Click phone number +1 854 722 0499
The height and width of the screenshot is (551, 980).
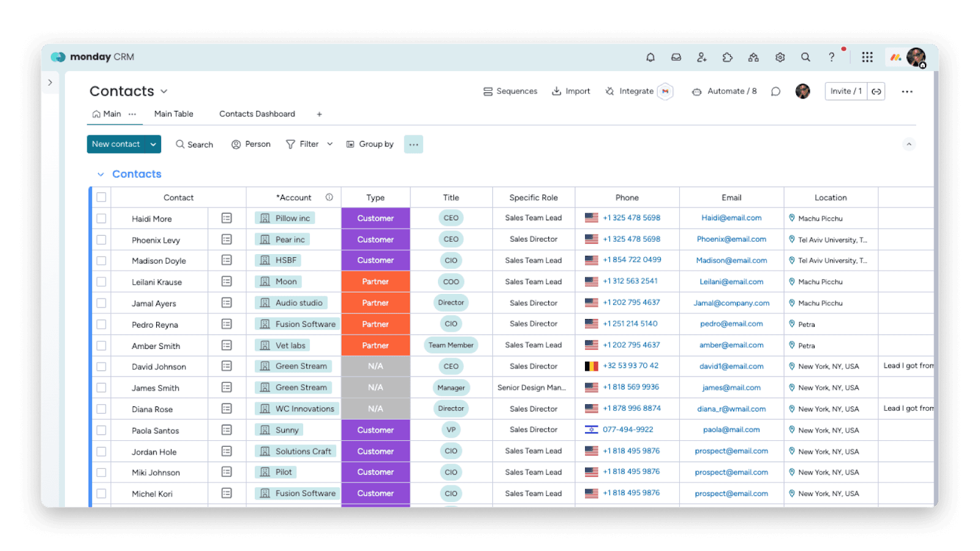point(632,260)
